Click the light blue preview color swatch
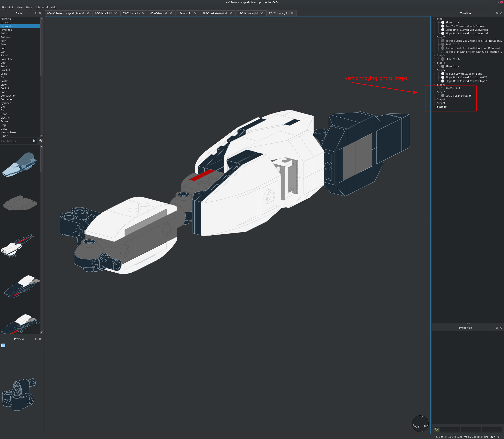This screenshot has height=439, width=504. pyautogui.click(x=3, y=345)
